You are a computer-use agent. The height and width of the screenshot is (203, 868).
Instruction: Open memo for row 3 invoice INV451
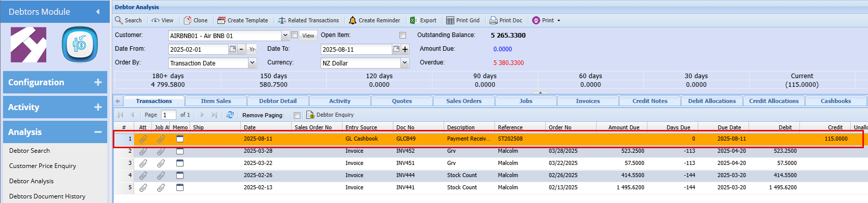(180, 163)
